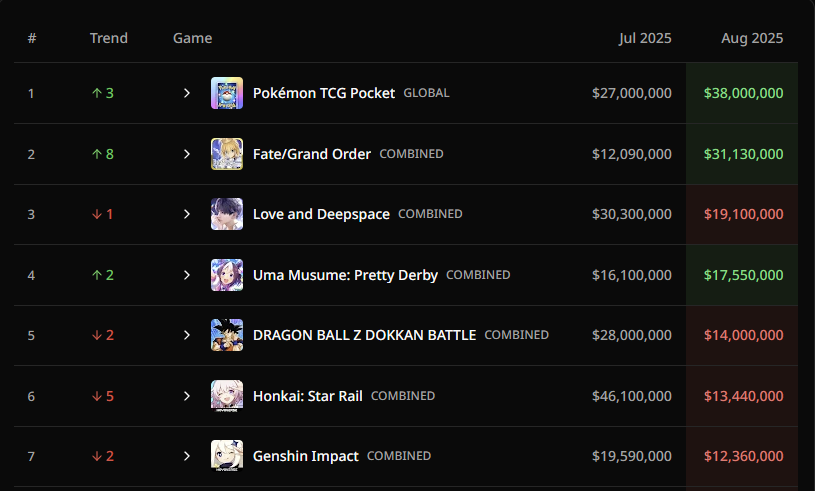Open the Love and Deepspace thumbnail icon

click(x=227, y=214)
